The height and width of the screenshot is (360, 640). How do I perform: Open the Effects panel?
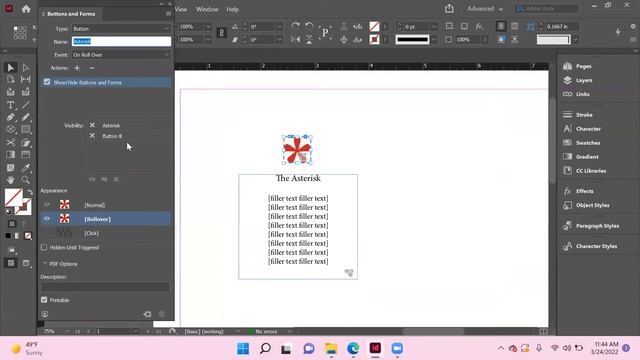tap(579, 191)
